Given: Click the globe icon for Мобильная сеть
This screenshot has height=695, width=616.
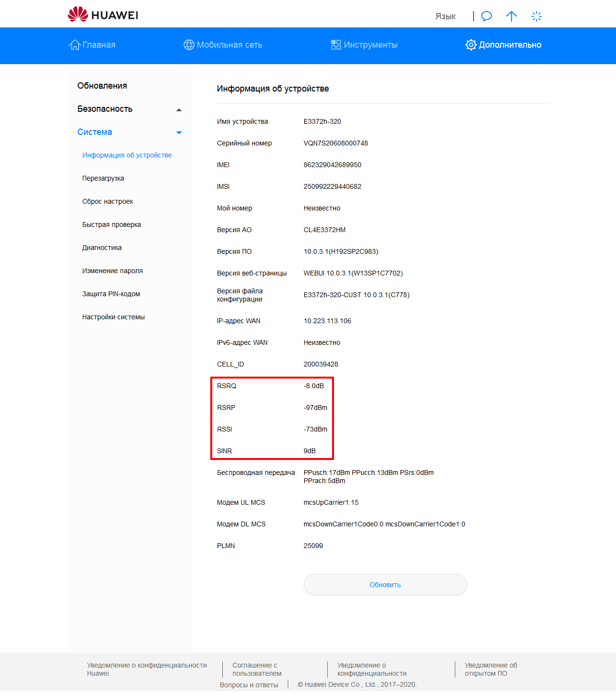Looking at the screenshot, I should click(189, 45).
